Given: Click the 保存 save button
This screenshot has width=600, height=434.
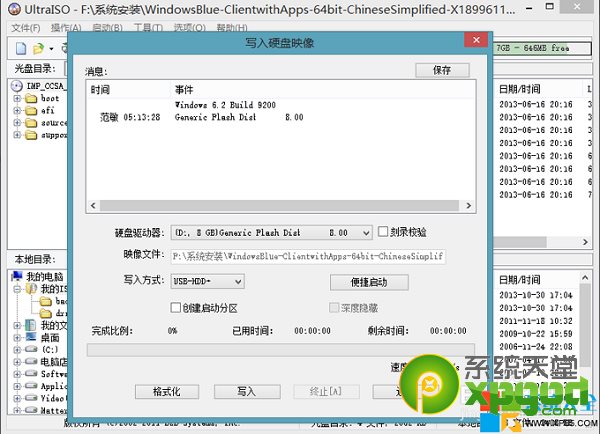Looking at the screenshot, I should (x=442, y=70).
